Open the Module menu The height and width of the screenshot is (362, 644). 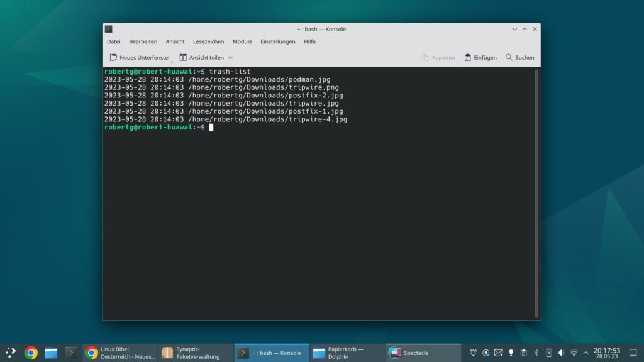click(x=242, y=41)
